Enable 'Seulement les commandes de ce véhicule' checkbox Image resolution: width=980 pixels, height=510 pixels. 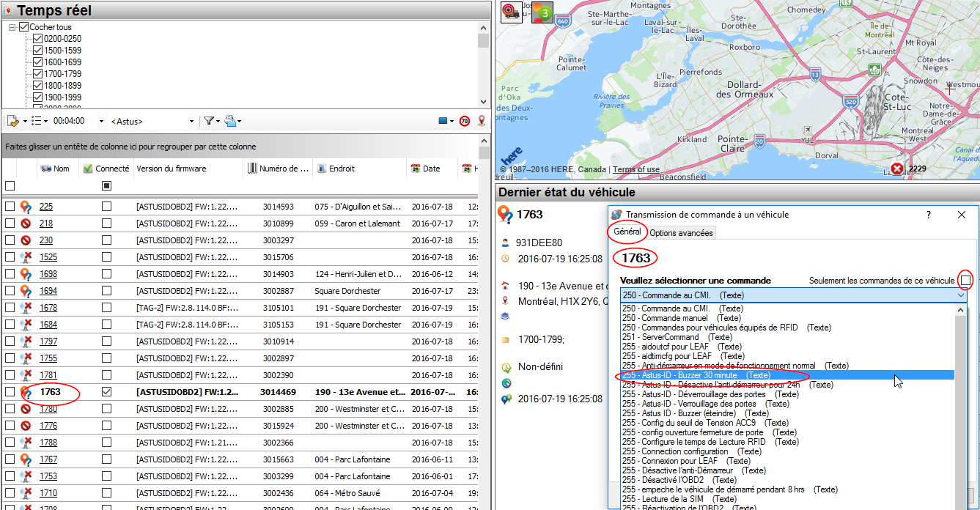[966, 281]
